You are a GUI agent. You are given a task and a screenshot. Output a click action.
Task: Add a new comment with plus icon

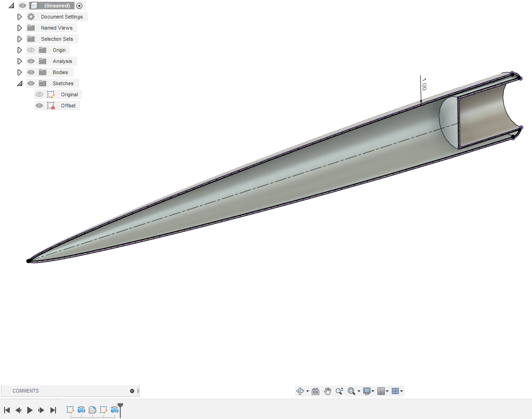tap(132, 391)
